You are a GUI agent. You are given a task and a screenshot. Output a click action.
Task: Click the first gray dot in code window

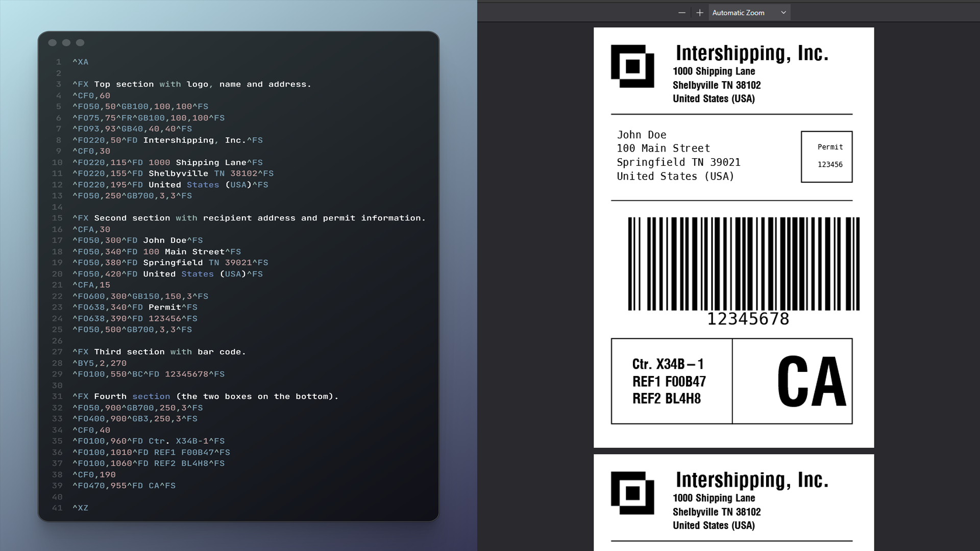(52, 43)
